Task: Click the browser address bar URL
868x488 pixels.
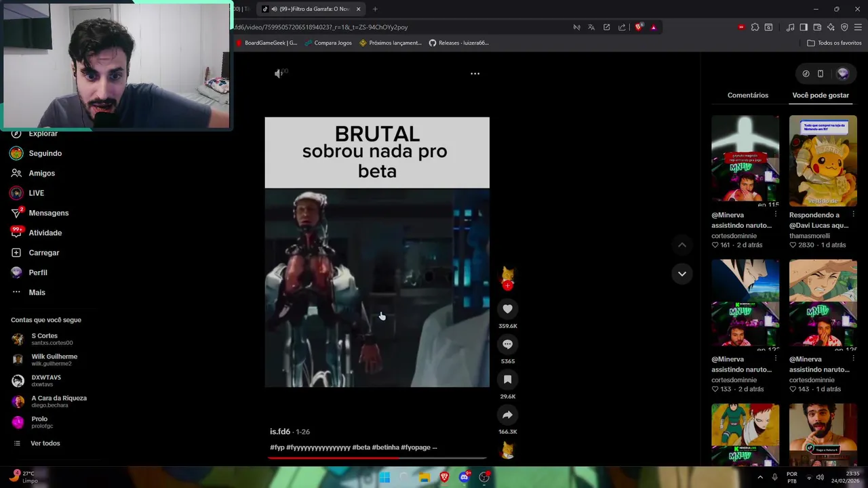Action: (400, 27)
